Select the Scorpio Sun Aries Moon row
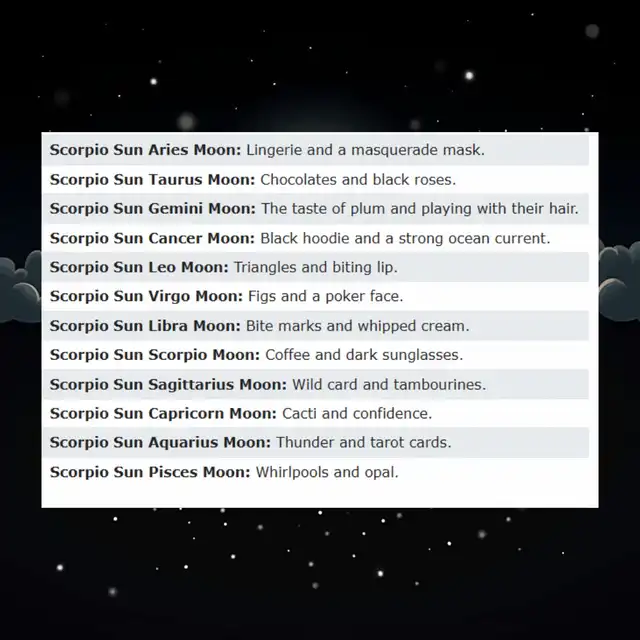Screen dimensions: 640x640 315,150
